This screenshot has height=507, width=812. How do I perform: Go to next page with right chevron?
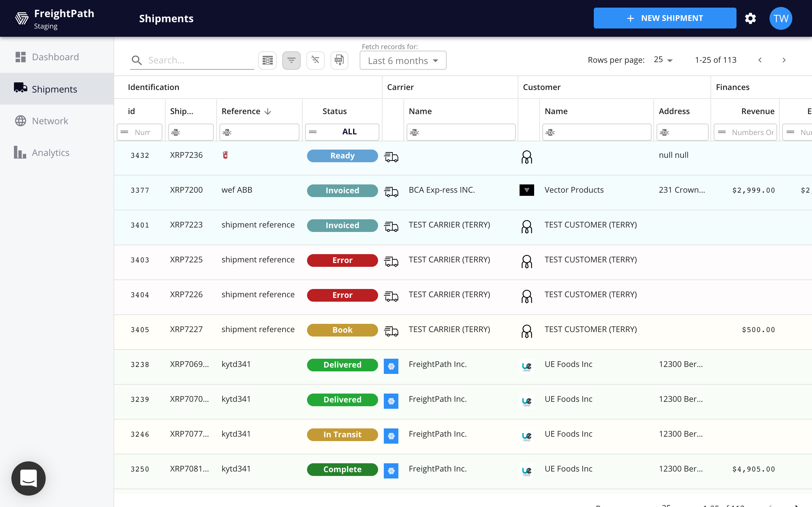coord(784,60)
